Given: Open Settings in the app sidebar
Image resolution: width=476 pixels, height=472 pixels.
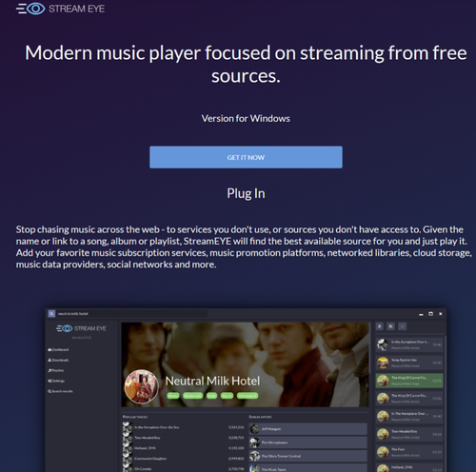Looking at the screenshot, I should coord(56,381).
